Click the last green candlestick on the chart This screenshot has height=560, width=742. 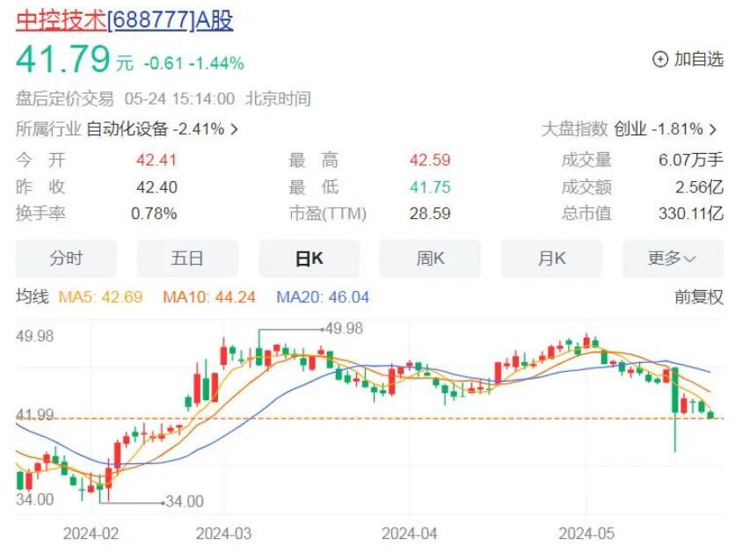(710, 415)
